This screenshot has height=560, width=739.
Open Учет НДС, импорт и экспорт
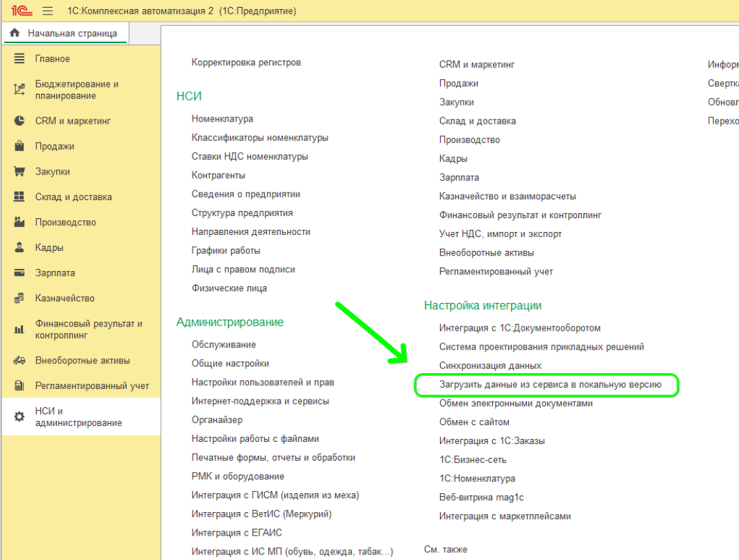click(501, 234)
